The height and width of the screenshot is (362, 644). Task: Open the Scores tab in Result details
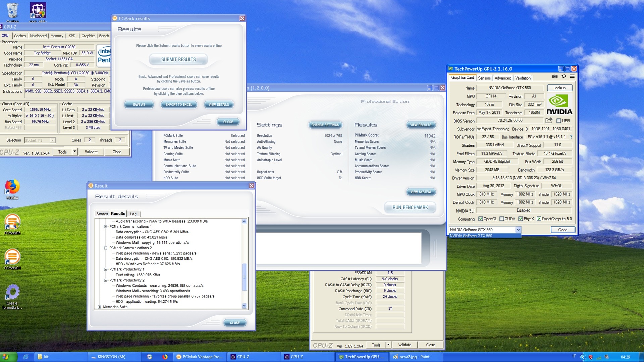pyautogui.click(x=102, y=214)
